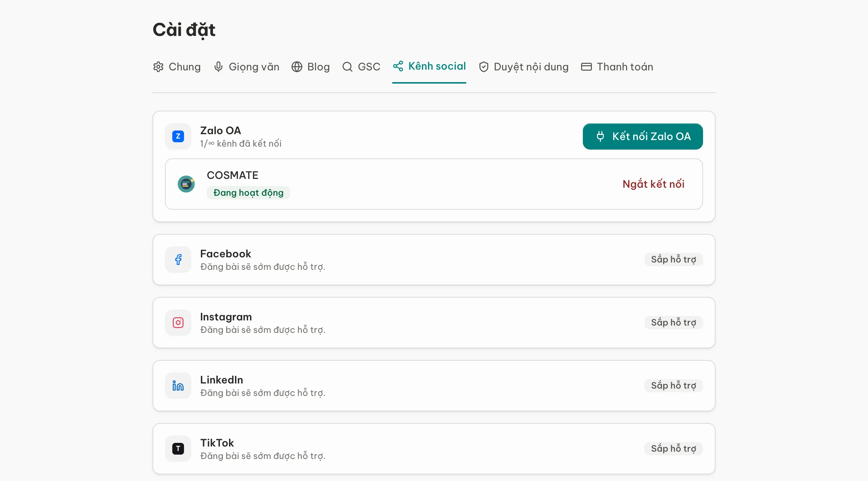Screen dimensions: 868x481
Task: Go to the GSC tab
Action: tap(361, 67)
